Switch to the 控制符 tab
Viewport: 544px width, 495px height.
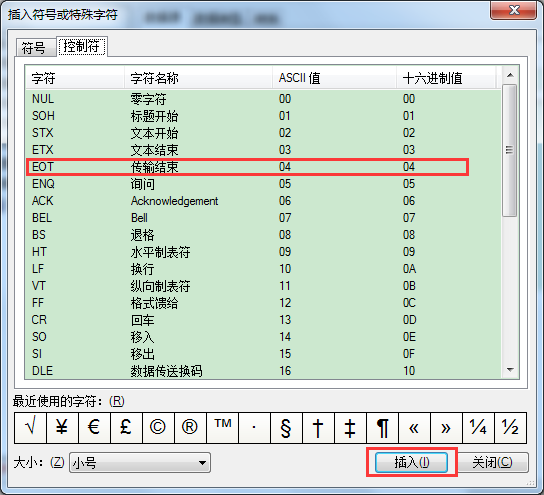[82, 46]
